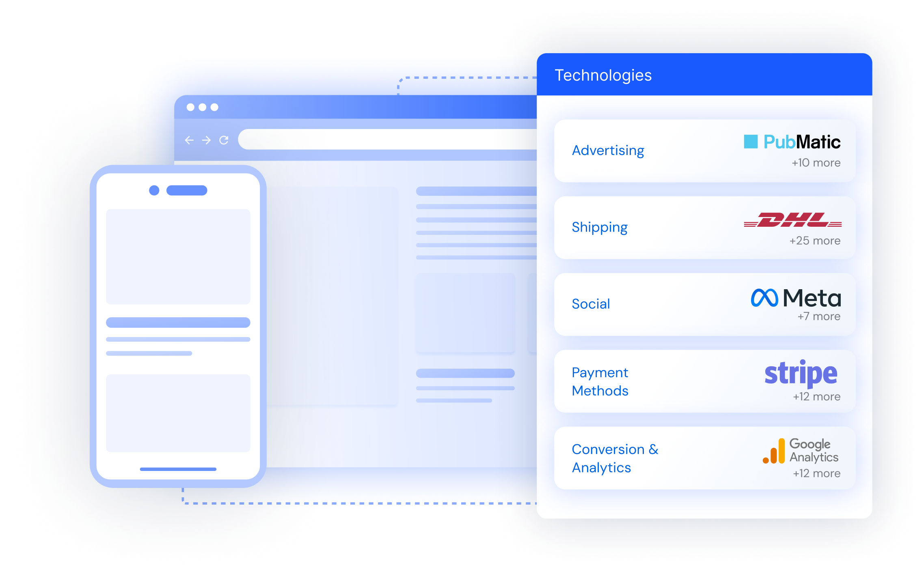The height and width of the screenshot is (576, 924).
Task: Click the Social category label link
Action: (x=594, y=307)
